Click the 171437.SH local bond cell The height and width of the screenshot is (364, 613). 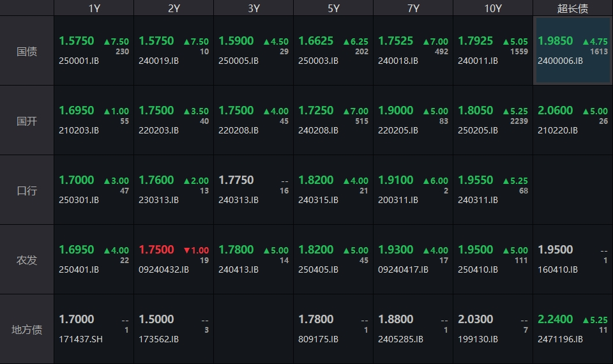(x=94, y=330)
